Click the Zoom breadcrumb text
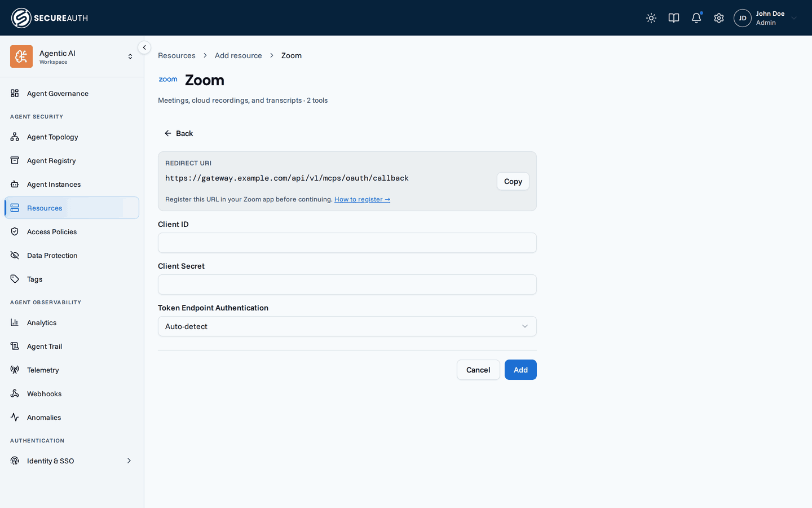Viewport: 812px width, 508px height. (292, 55)
